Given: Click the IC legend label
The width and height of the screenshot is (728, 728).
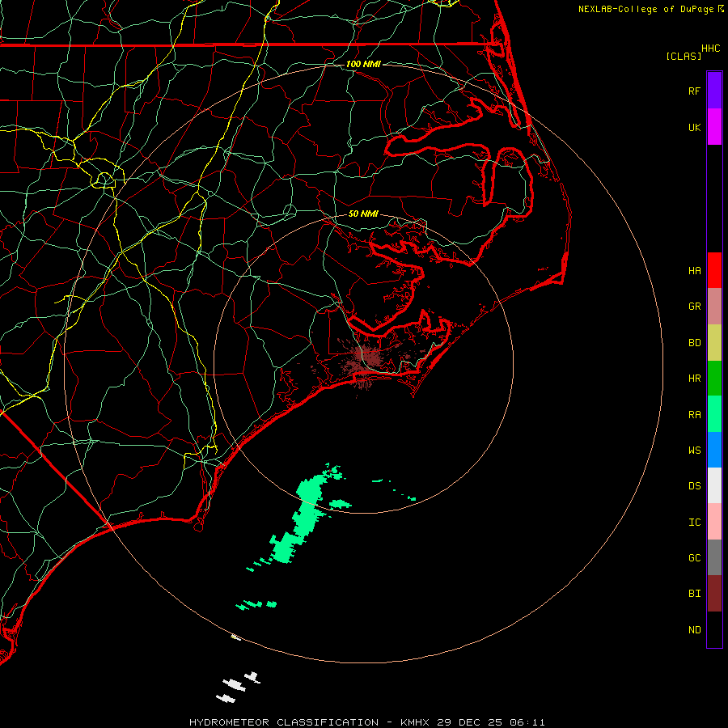Looking at the screenshot, I should (x=694, y=523).
